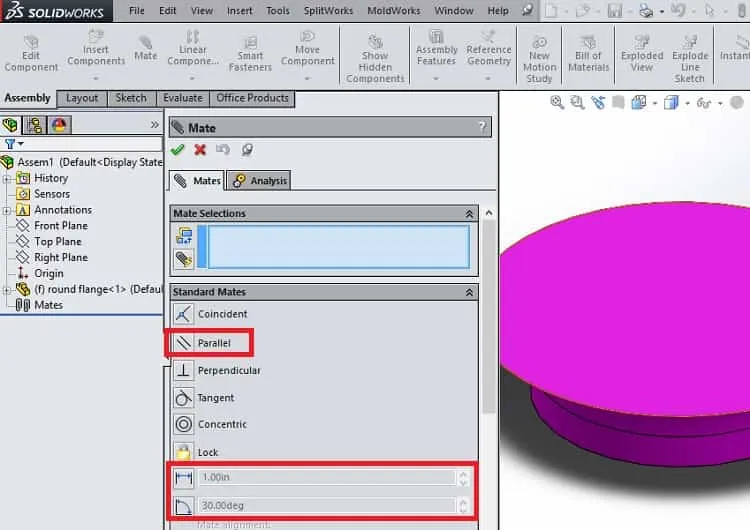The image size is (750, 530).
Task: Confirm the mate with the green checkmark
Action: pyautogui.click(x=177, y=150)
